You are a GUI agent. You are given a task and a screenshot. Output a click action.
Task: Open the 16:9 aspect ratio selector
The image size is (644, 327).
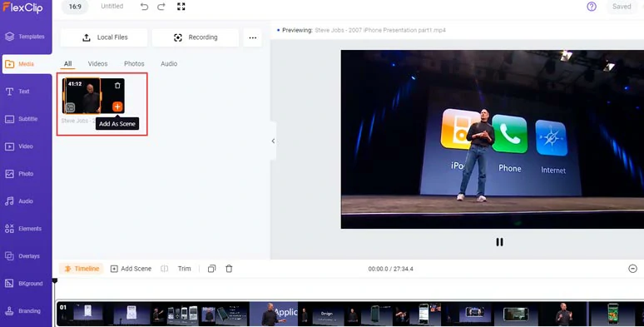(x=75, y=7)
